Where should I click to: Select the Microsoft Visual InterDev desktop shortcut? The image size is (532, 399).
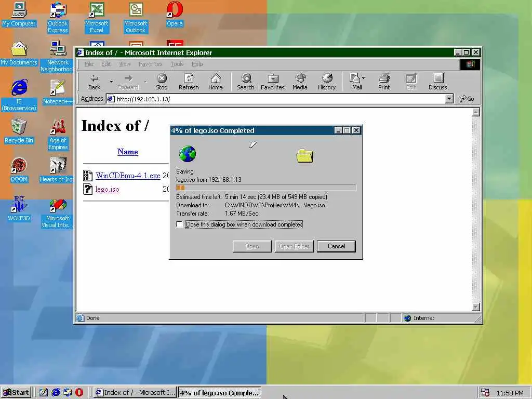(x=57, y=212)
